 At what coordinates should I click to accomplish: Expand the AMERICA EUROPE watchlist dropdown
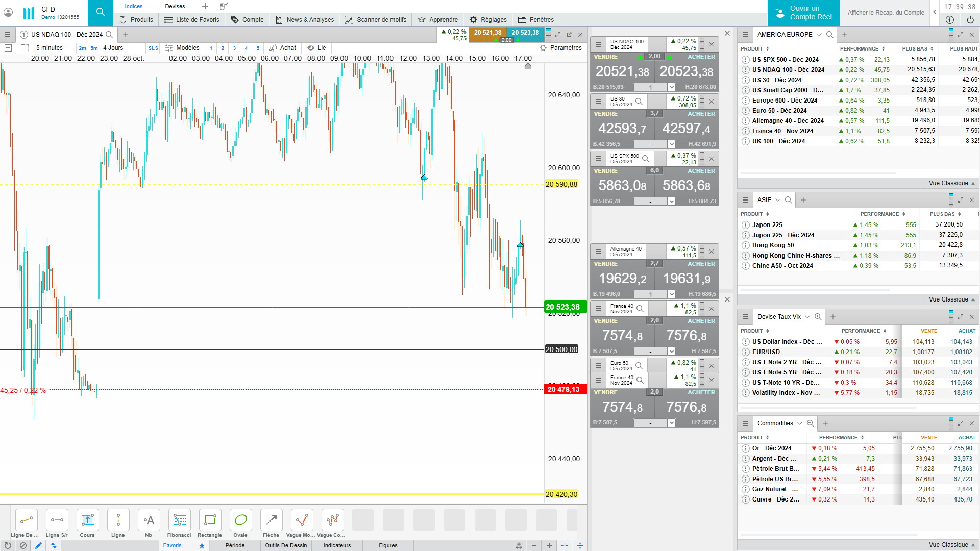click(x=819, y=35)
